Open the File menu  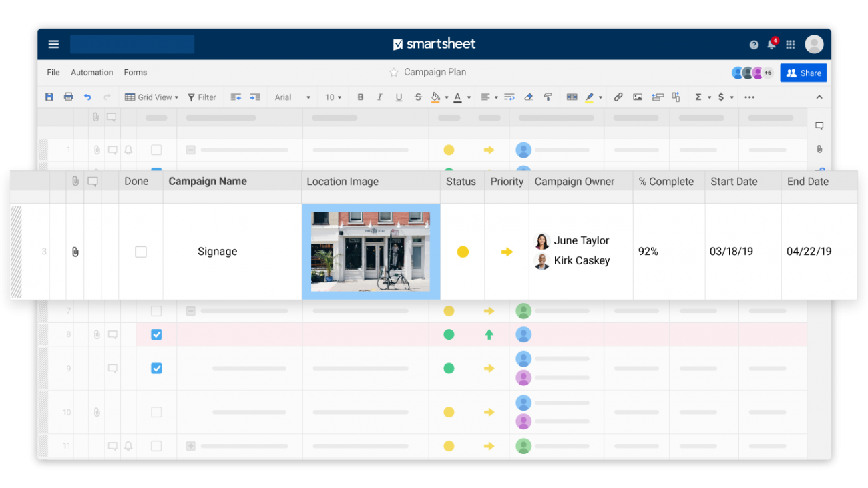pyautogui.click(x=53, y=72)
